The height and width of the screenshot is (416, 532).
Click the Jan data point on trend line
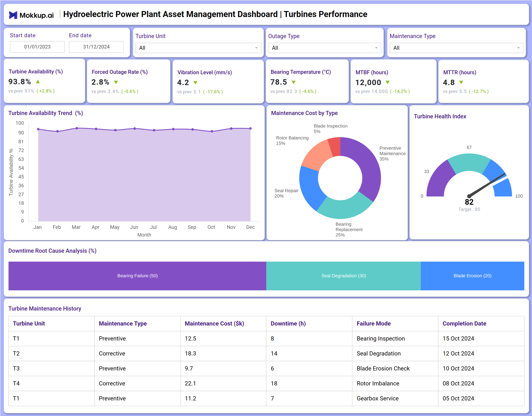38,129
